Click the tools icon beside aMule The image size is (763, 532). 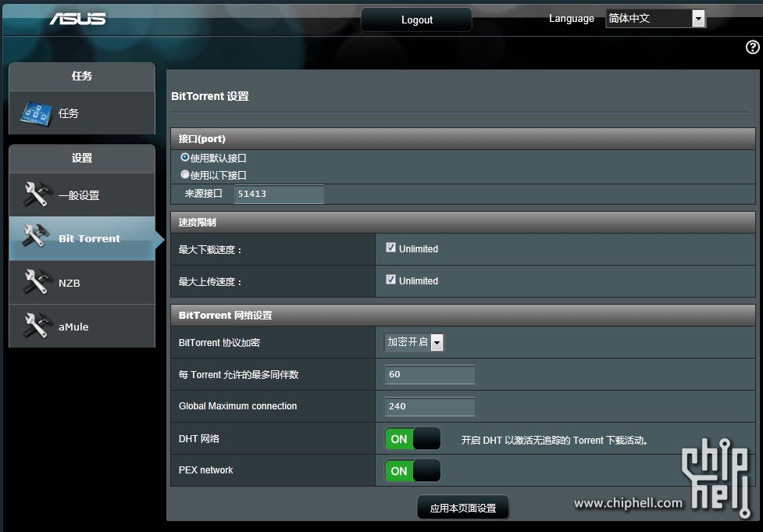pyautogui.click(x=37, y=325)
